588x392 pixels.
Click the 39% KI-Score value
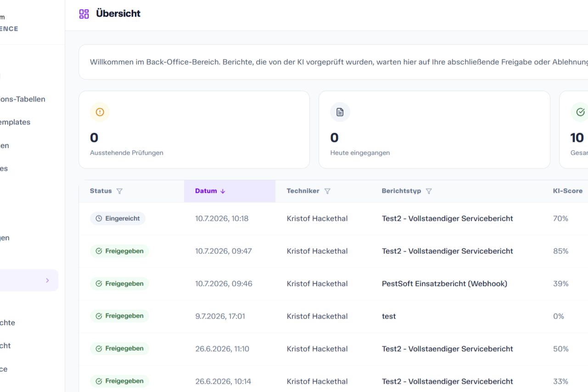tap(560, 284)
